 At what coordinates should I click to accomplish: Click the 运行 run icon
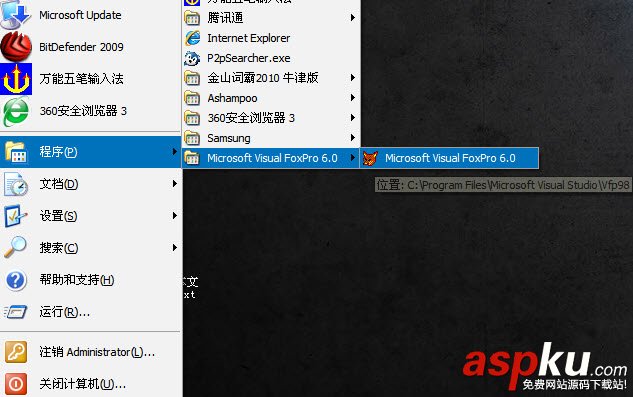coord(16,312)
